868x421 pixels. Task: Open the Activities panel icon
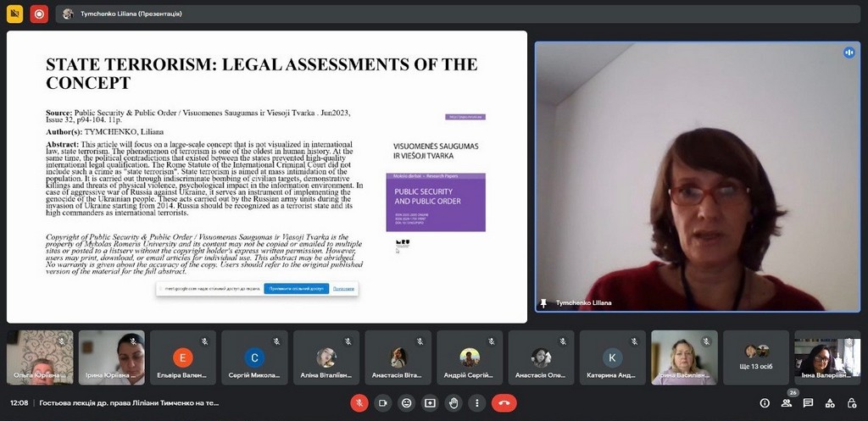click(830, 403)
